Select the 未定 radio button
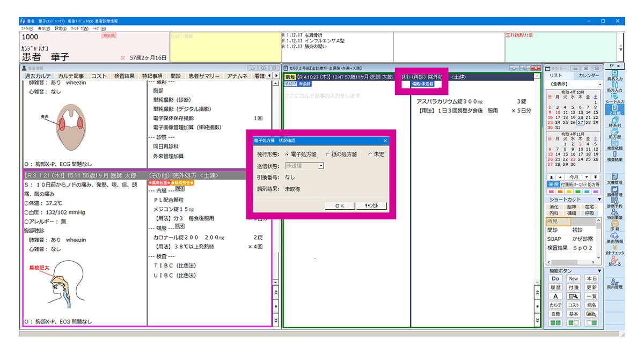The image size is (644, 354). [370, 154]
